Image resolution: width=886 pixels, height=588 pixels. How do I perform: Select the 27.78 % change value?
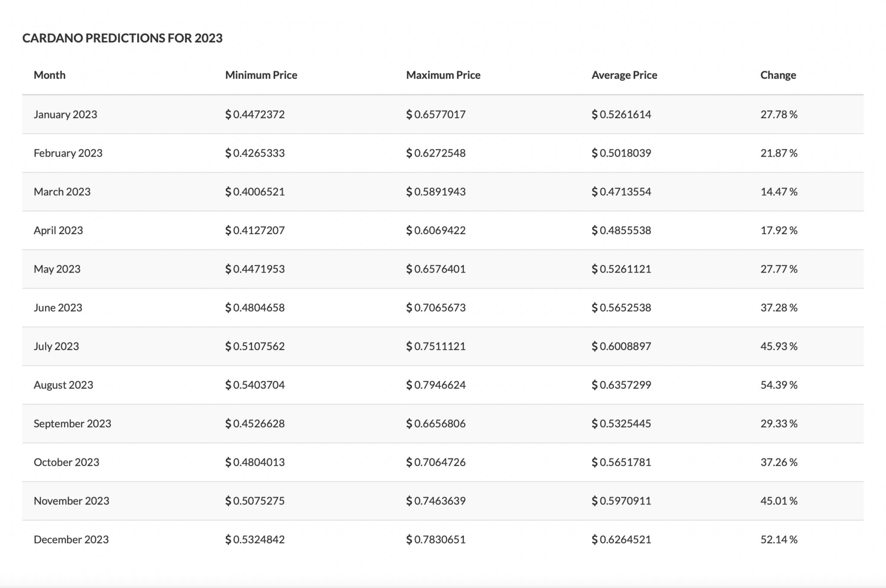coord(779,114)
